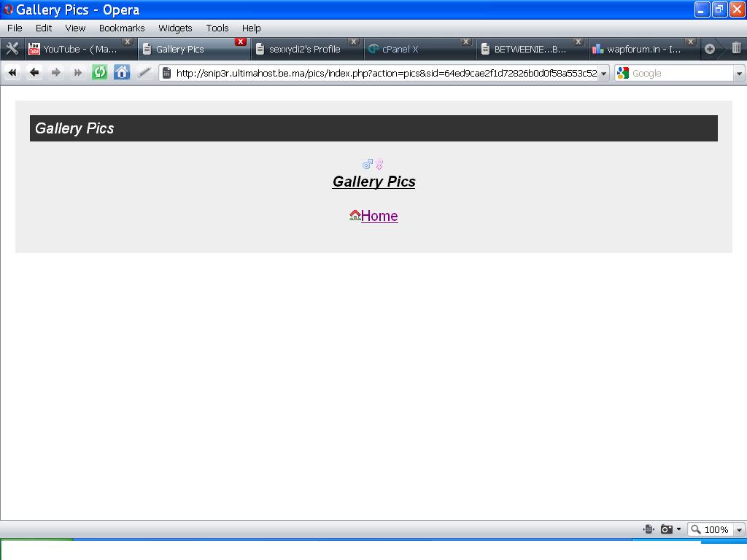747x560 pixels.
Task: Click the Home link on the page
Action: tap(379, 216)
